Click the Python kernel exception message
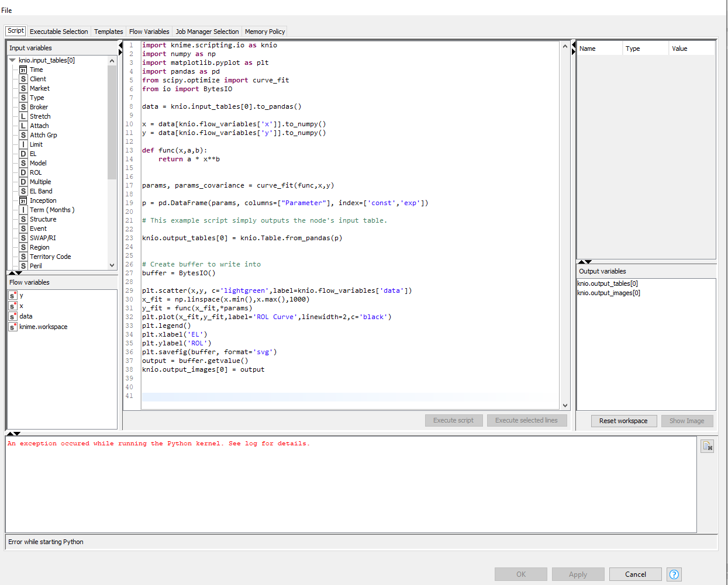This screenshot has height=585, width=728. [158, 444]
